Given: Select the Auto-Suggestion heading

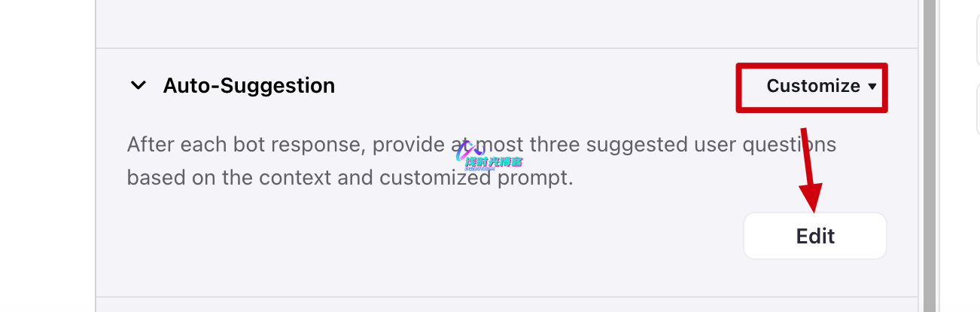Looking at the screenshot, I should tap(249, 86).
